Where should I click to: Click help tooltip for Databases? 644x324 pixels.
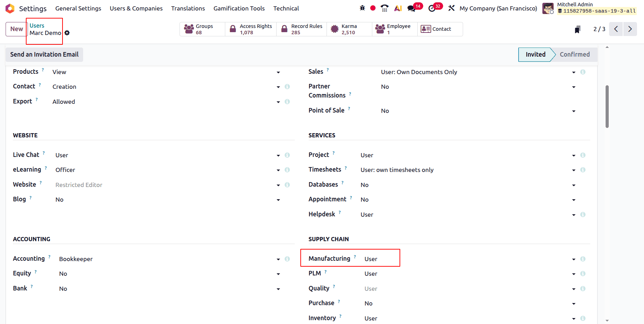click(343, 182)
